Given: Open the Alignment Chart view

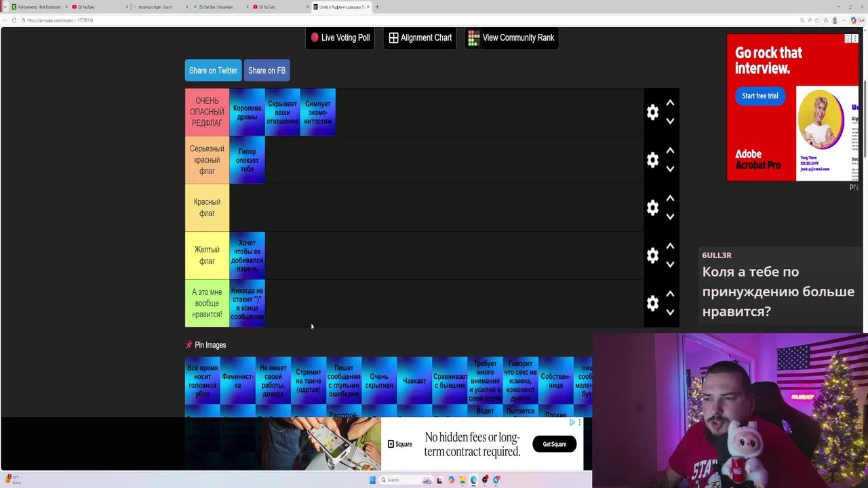Looking at the screenshot, I should click(x=420, y=38).
